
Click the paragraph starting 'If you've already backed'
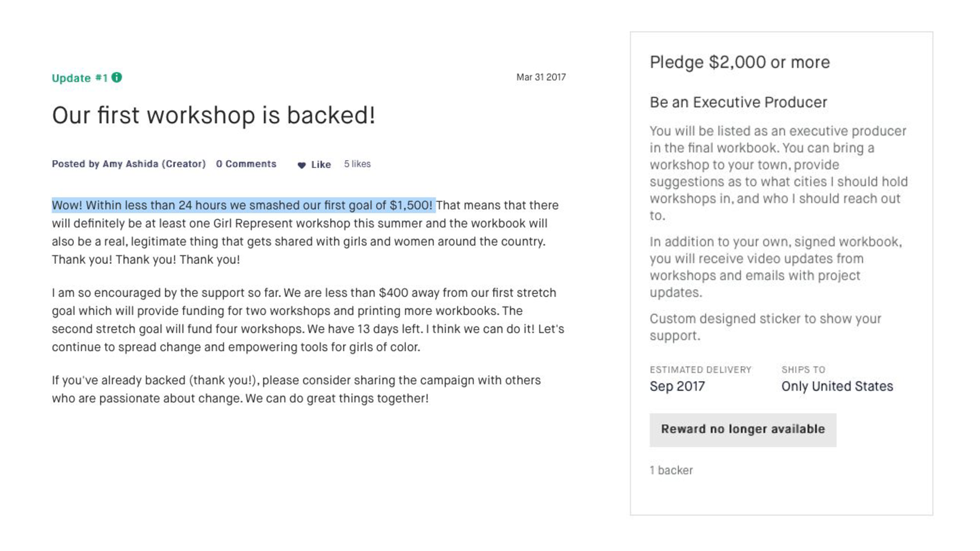296,389
